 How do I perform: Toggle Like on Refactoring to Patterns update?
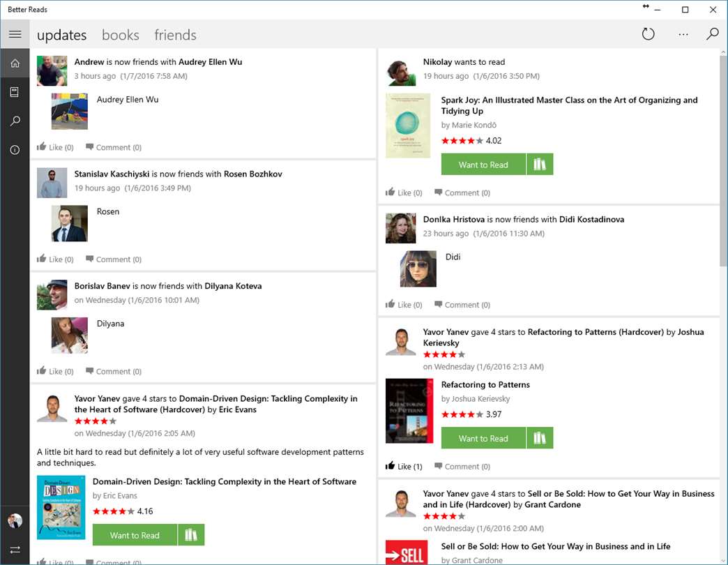tap(404, 467)
